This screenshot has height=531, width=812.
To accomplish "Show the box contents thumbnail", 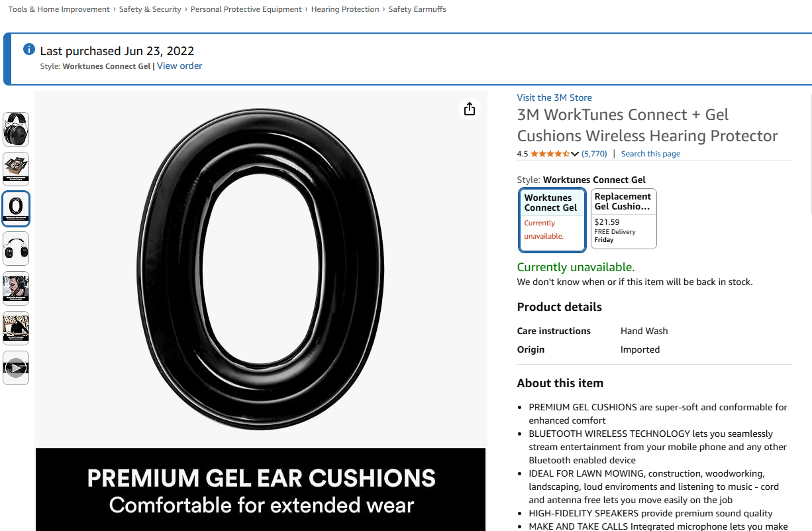I will [x=16, y=169].
